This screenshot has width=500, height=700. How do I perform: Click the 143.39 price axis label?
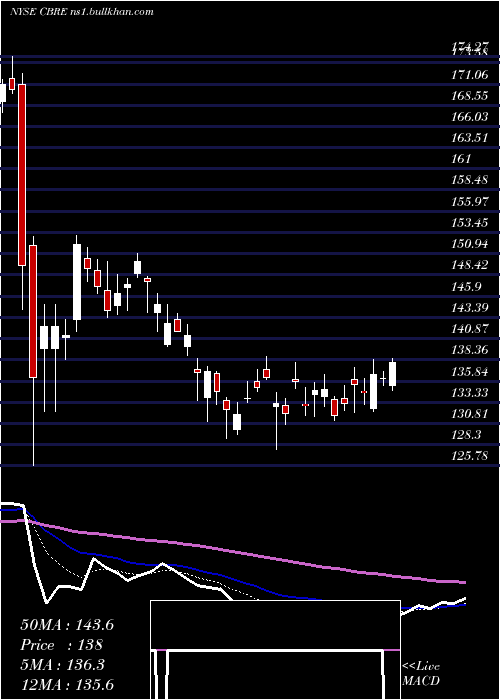point(470,308)
